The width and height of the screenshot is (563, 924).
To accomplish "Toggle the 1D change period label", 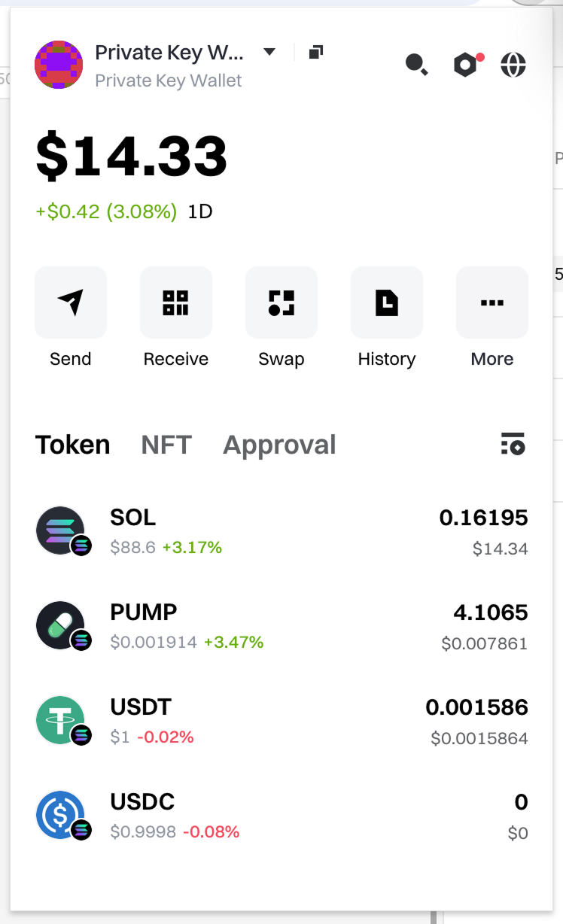I will pos(200,211).
